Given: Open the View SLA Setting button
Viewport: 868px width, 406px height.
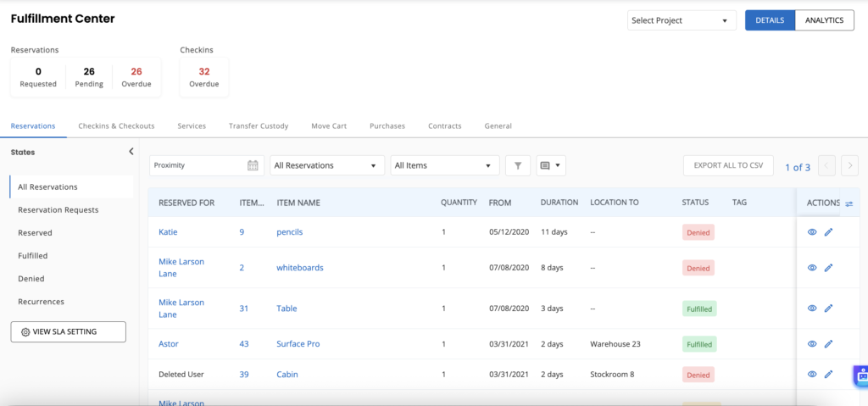Looking at the screenshot, I should [68, 331].
